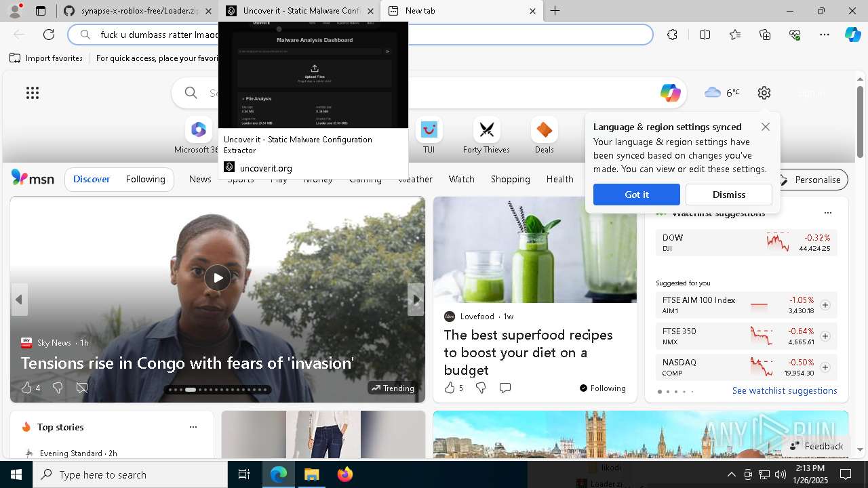Open the notifications action center

(846, 474)
